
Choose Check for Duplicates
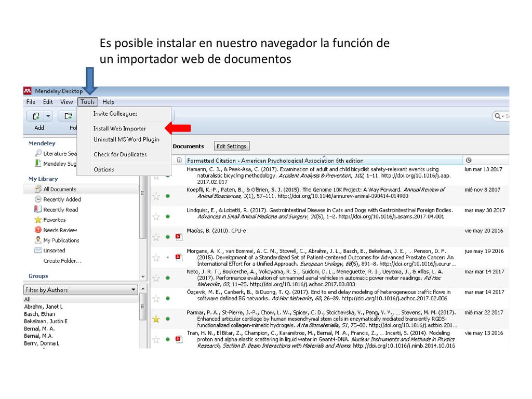pos(120,154)
